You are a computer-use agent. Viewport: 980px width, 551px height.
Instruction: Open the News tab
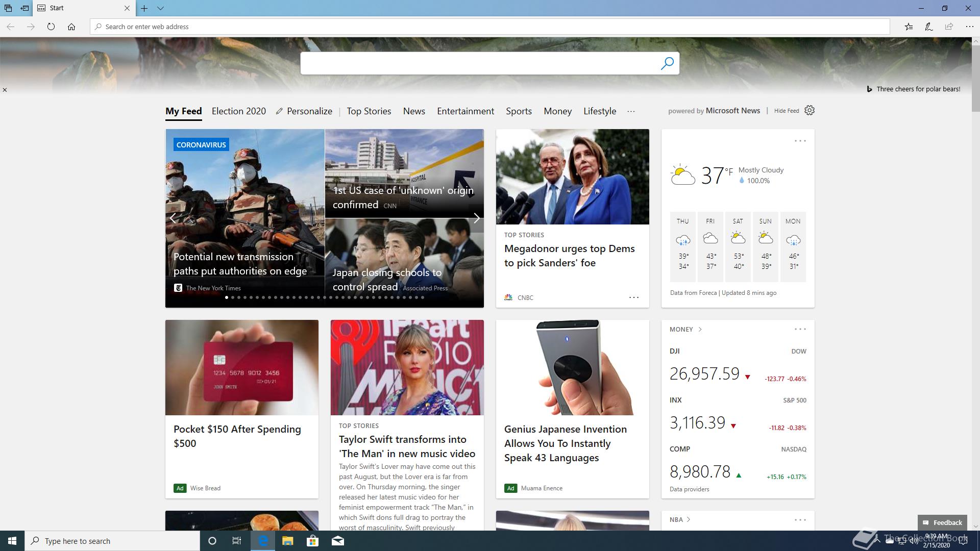coord(414,111)
